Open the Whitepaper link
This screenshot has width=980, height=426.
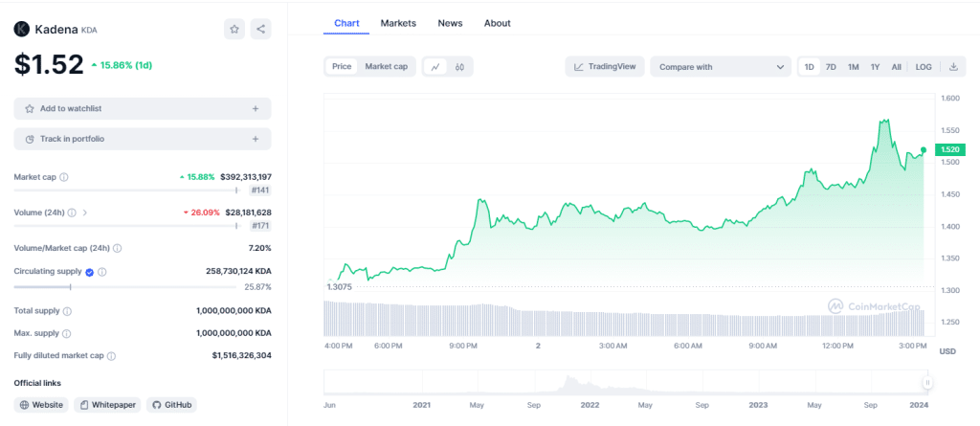point(107,405)
